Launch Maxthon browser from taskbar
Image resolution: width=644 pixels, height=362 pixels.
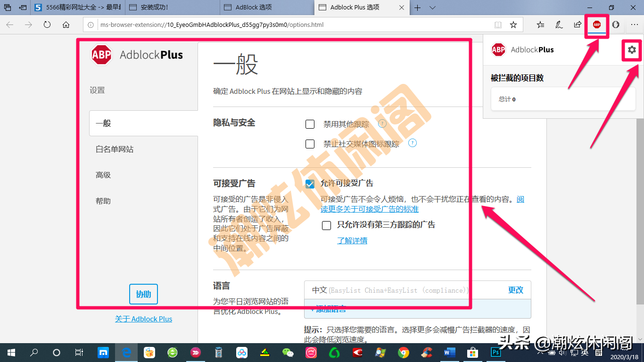pos(103,353)
